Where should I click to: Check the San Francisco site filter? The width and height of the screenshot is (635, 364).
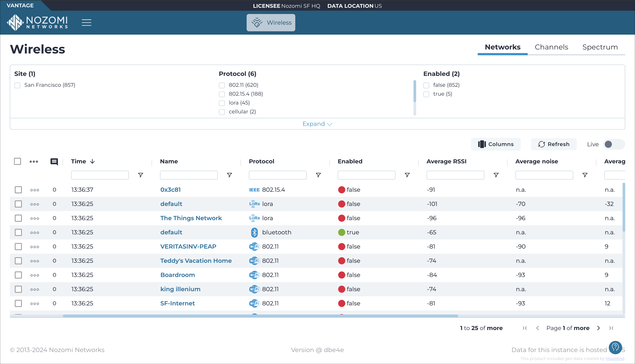click(x=17, y=85)
